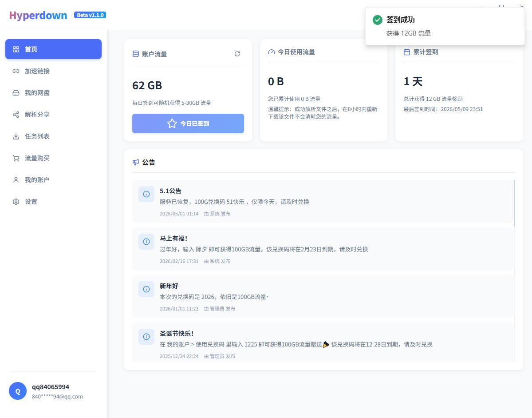Click the 今日已签到 check-in button

(188, 123)
